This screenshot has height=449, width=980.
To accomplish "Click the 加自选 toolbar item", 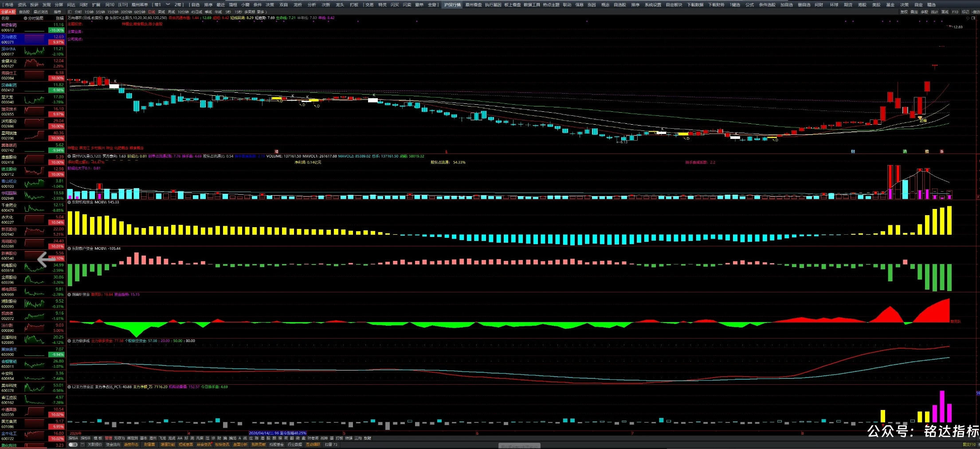I will point(787,5).
